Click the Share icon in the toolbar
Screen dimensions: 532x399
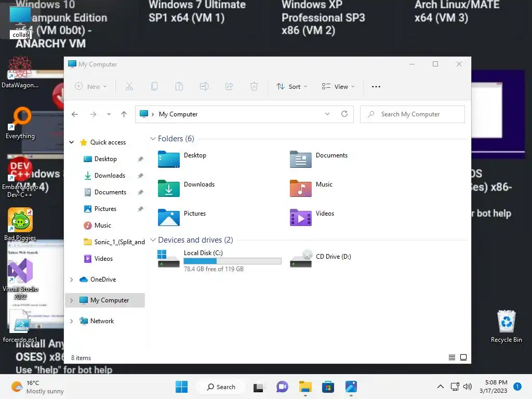(x=229, y=87)
